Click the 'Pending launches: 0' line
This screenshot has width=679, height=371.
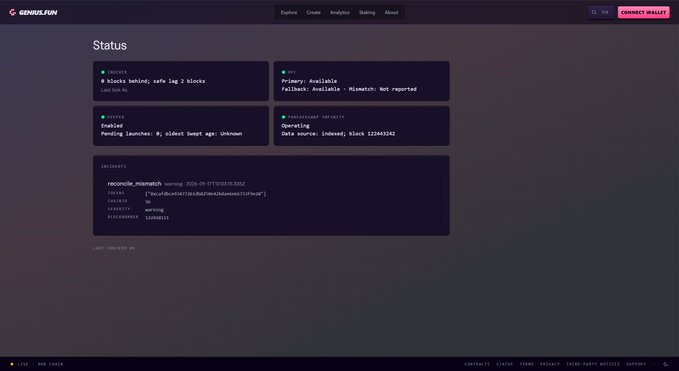click(171, 133)
